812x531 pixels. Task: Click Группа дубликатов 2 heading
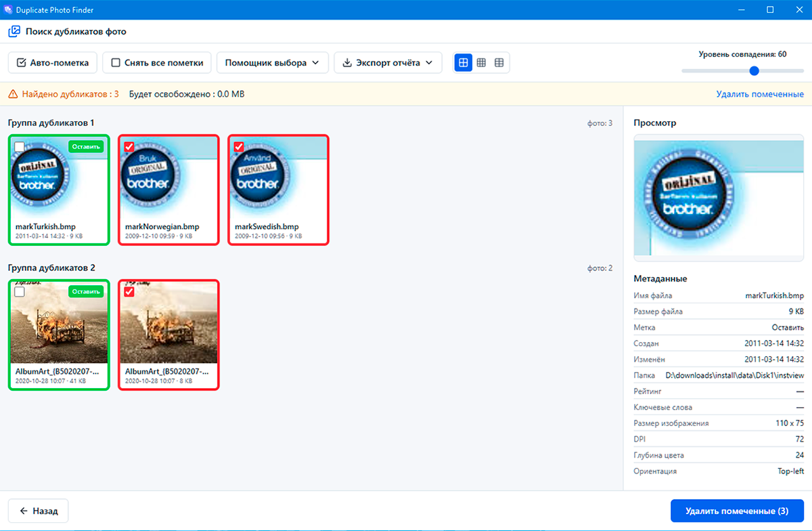pyautogui.click(x=51, y=268)
